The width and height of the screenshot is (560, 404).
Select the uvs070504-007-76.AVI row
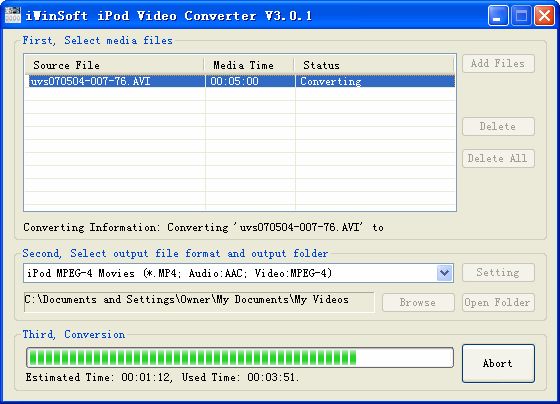pyautogui.click(x=241, y=81)
